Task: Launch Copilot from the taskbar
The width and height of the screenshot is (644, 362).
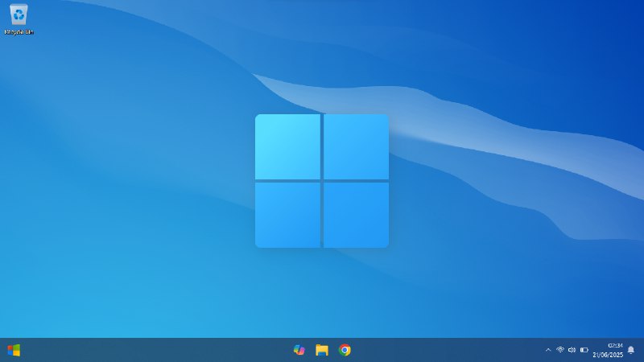Action: [299, 350]
